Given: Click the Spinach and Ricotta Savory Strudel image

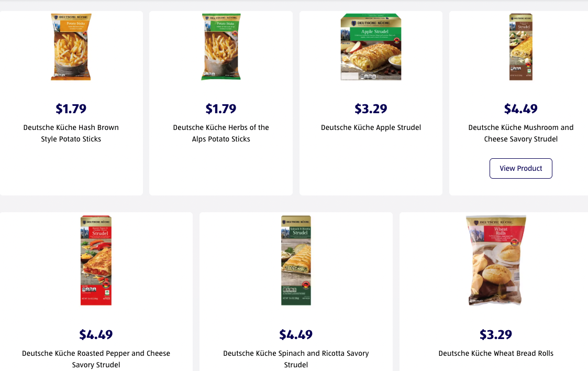Looking at the screenshot, I should coord(296,260).
